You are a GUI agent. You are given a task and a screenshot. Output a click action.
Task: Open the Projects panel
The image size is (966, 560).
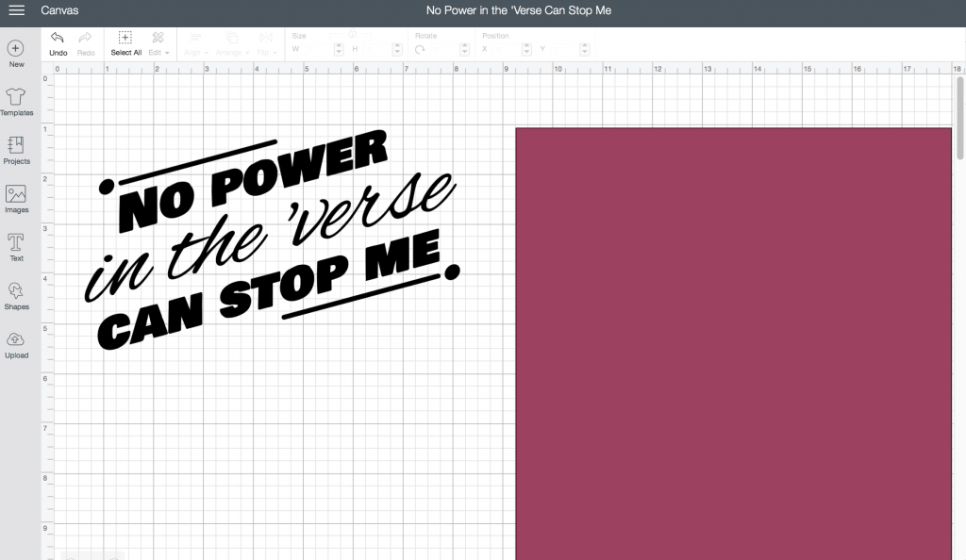tap(16, 151)
